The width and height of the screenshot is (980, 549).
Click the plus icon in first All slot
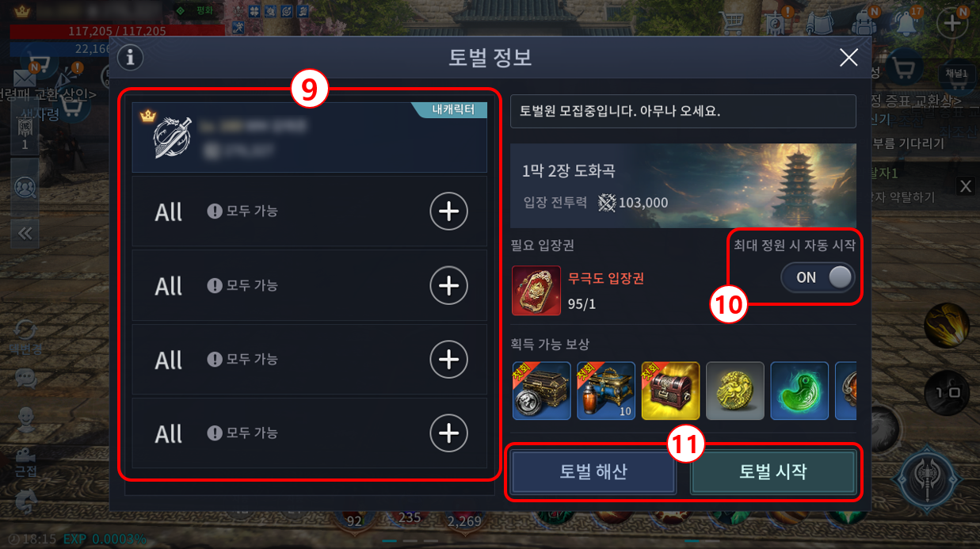pyautogui.click(x=448, y=212)
